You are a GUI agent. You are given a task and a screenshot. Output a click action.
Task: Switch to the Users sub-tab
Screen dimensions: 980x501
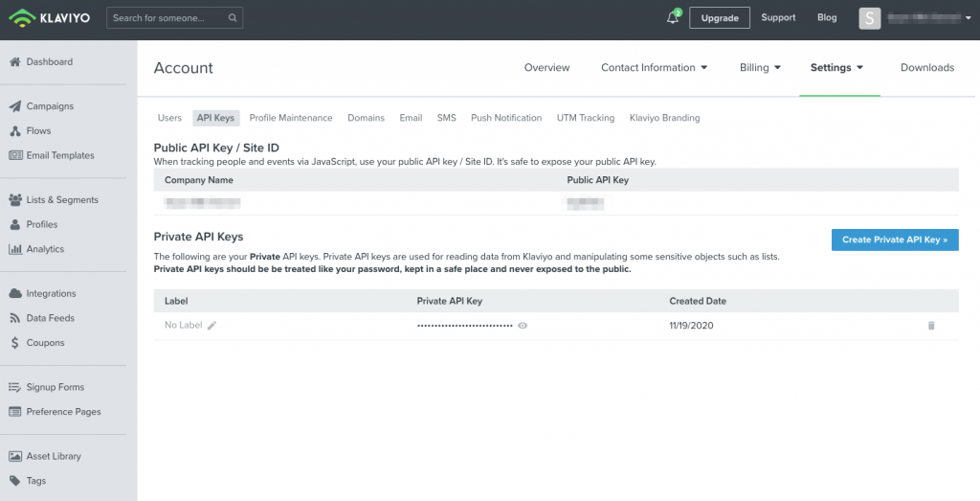[169, 118]
